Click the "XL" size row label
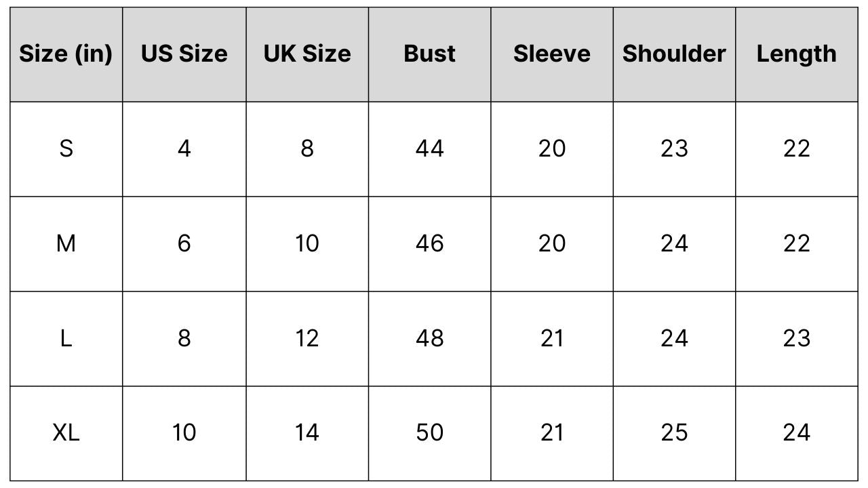The width and height of the screenshot is (868, 488). [x=66, y=432]
